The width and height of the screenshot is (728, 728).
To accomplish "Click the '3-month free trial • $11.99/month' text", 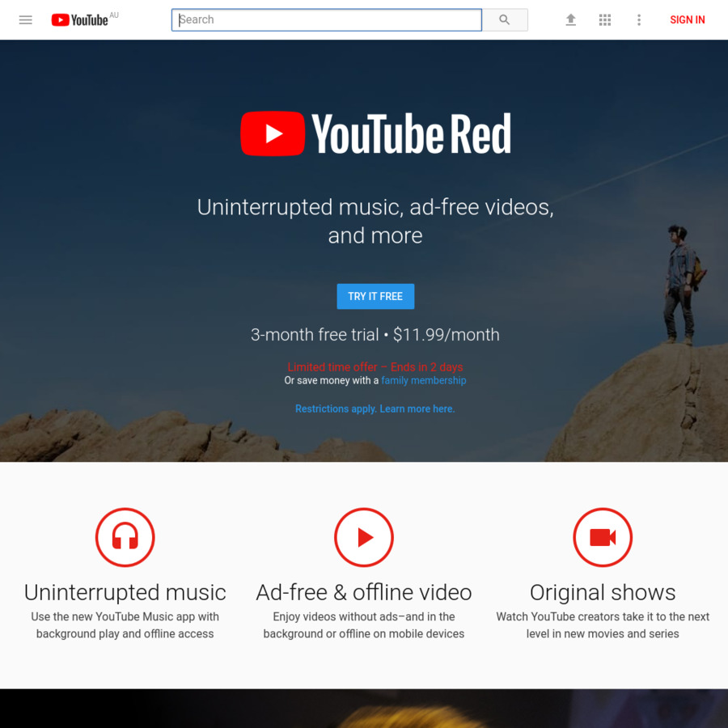I will point(375,335).
